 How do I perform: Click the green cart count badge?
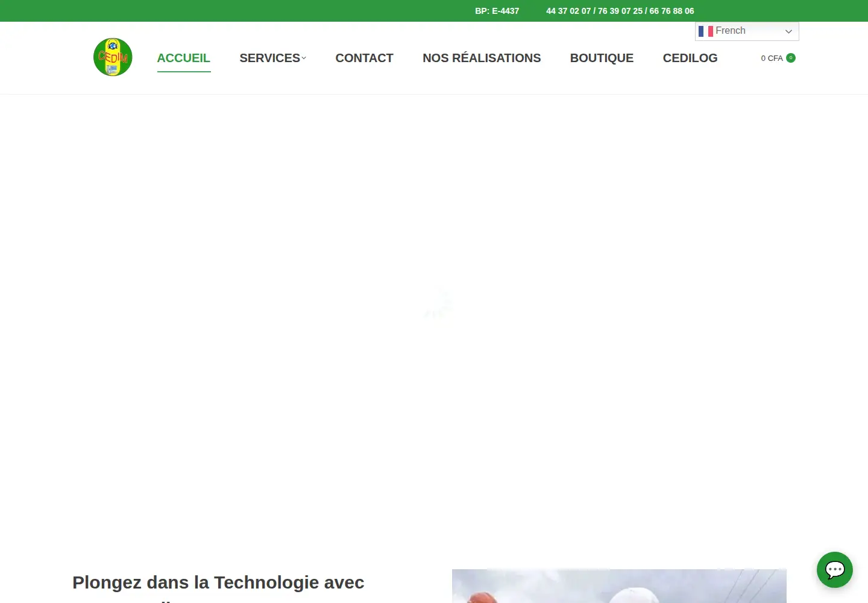(x=791, y=58)
